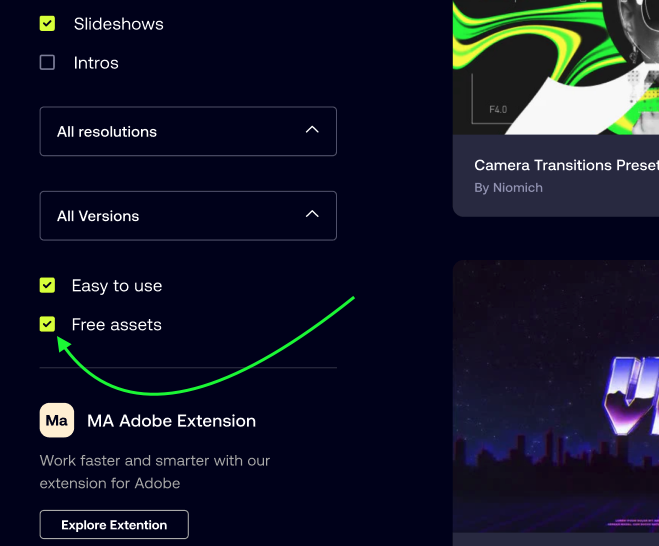Click the MA Adobe Extension heading
659x546 pixels.
click(x=171, y=421)
